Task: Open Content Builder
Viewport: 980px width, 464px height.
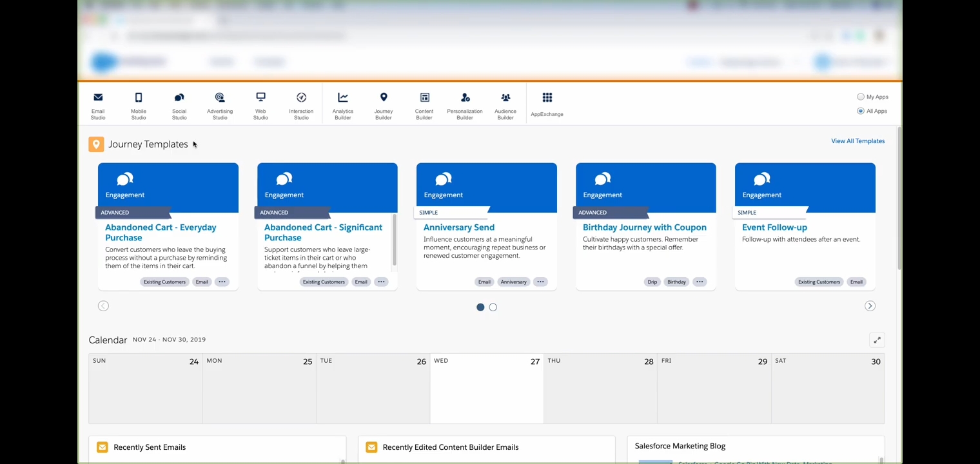Action: pyautogui.click(x=424, y=105)
